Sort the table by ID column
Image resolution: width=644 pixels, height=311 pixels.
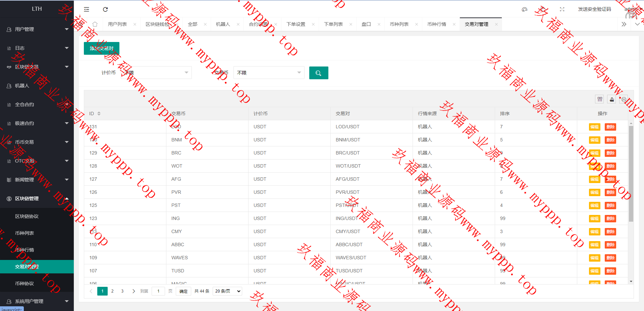pyautogui.click(x=99, y=114)
